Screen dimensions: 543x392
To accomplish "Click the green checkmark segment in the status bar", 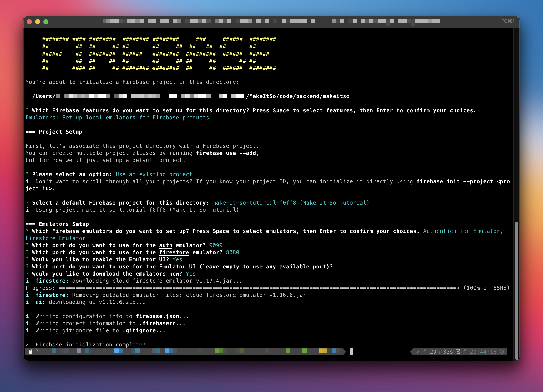I will tap(418, 352).
